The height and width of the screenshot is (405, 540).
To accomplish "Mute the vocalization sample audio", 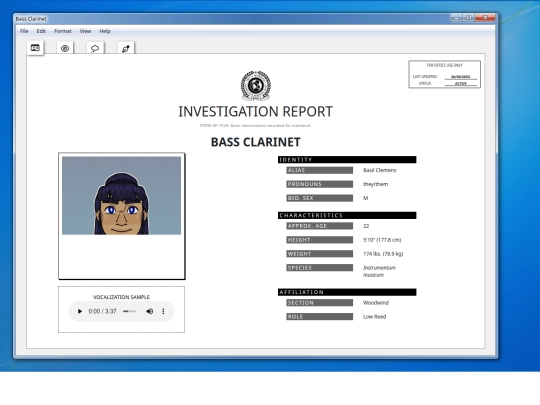I will tap(149, 311).
